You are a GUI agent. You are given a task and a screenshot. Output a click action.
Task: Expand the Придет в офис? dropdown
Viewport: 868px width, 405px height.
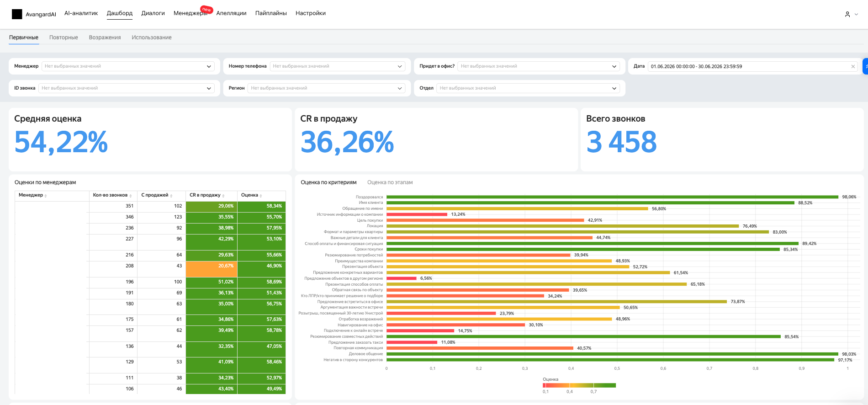pyautogui.click(x=539, y=66)
